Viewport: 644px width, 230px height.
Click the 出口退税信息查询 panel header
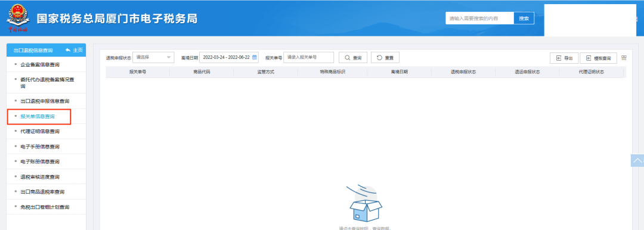[x=33, y=50]
